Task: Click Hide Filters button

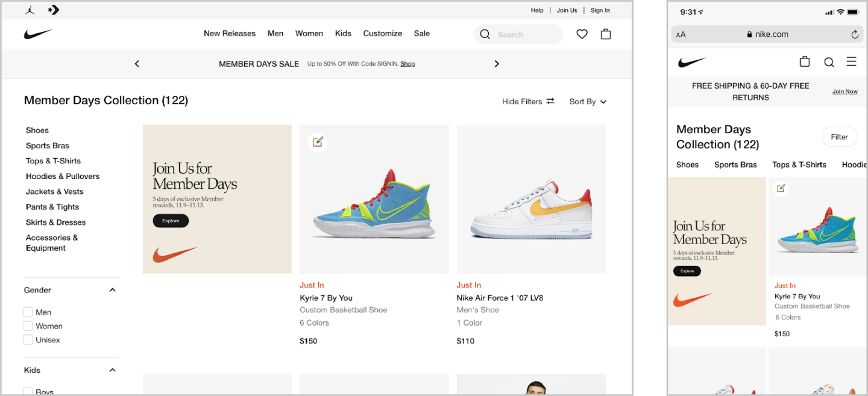Action: pos(527,102)
